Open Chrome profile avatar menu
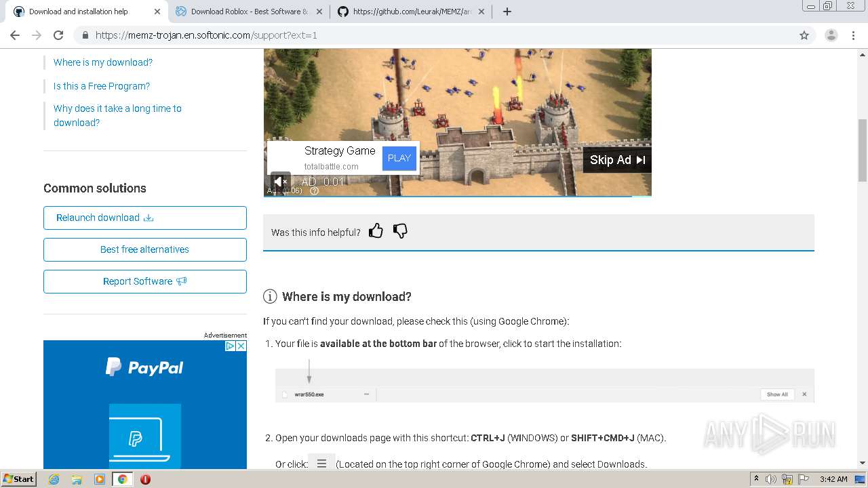Image resolution: width=868 pixels, height=488 pixels. (x=831, y=35)
